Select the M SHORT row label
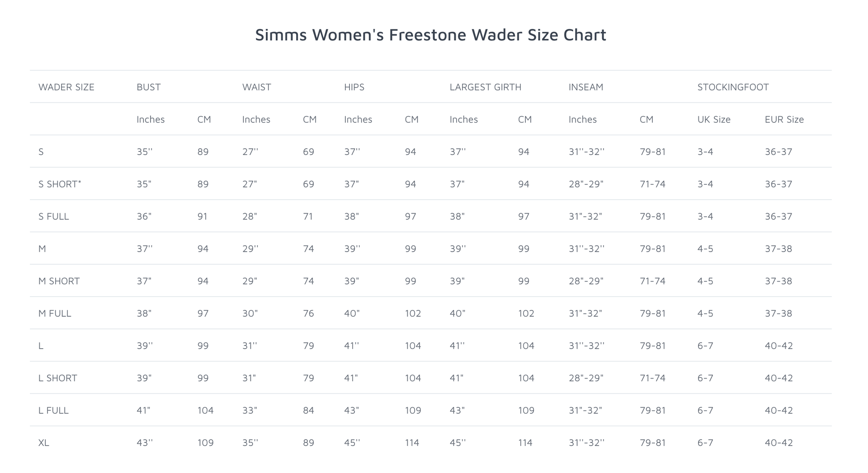Image resolution: width=868 pixels, height=473 pixels. pyautogui.click(x=59, y=281)
